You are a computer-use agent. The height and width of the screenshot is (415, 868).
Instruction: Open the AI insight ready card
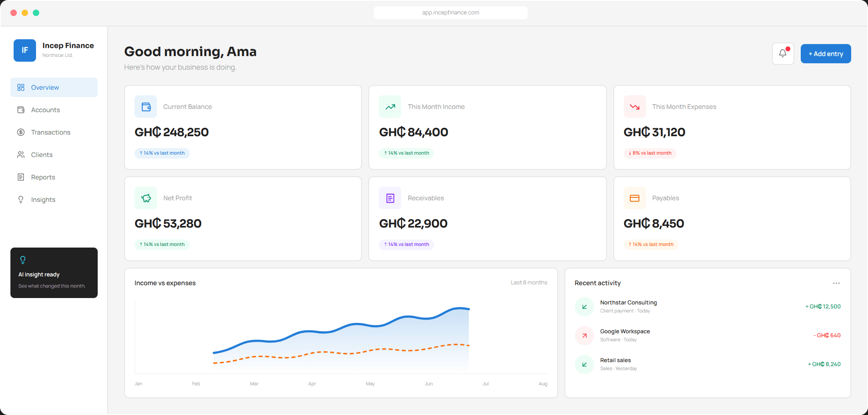(54, 273)
